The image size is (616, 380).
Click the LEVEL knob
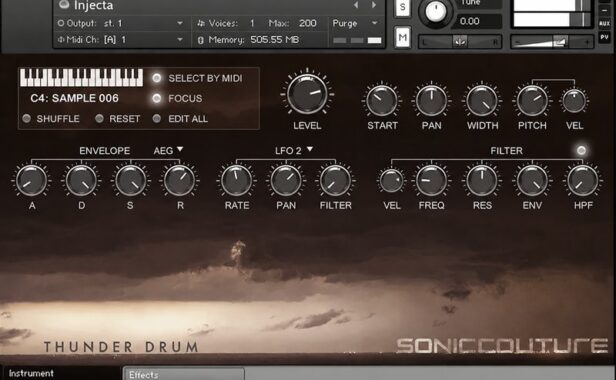(307, 95)
